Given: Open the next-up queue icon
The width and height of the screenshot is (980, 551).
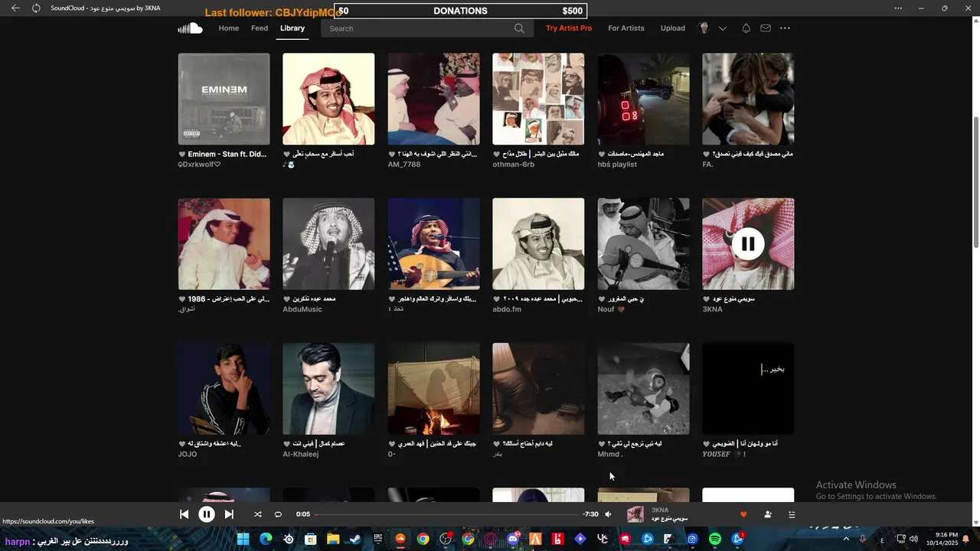Looking at the screenshot, I should pyautogui.click(x=792, y=514).
